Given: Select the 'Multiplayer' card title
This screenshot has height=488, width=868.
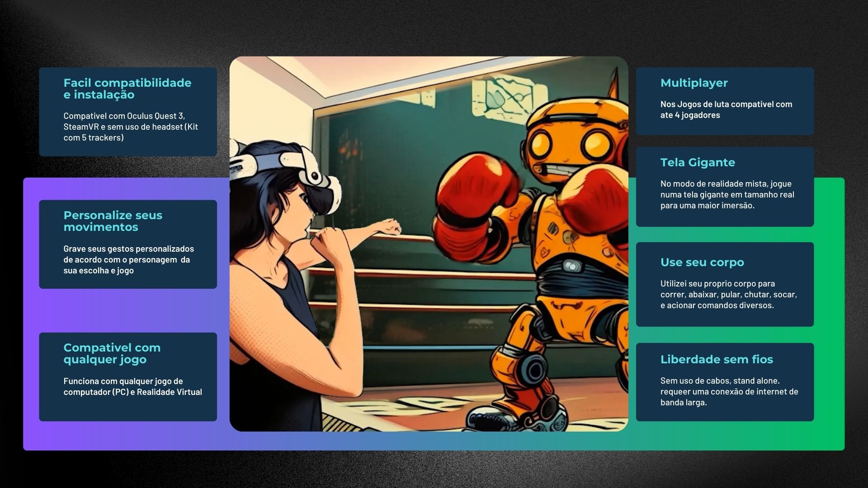Looking at the screenshot, I should 693,83.
